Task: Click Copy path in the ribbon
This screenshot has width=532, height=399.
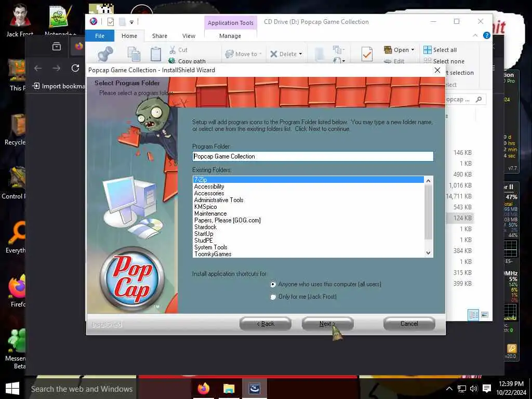Action: pos(187,61)
